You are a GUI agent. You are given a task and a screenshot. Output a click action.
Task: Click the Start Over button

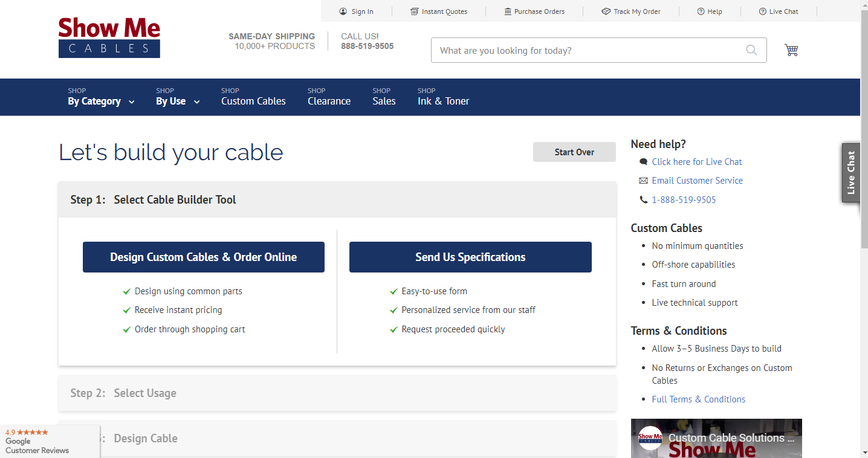(x=574, y=152)
